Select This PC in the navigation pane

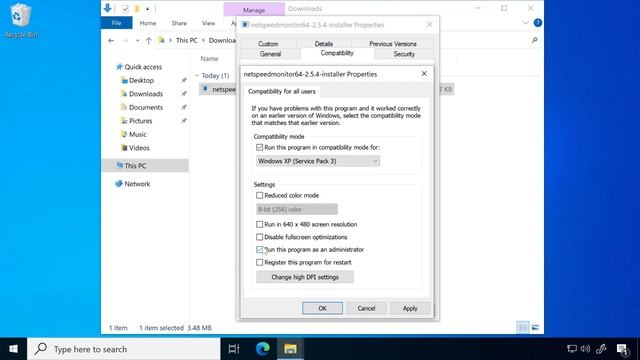(145, 166)
